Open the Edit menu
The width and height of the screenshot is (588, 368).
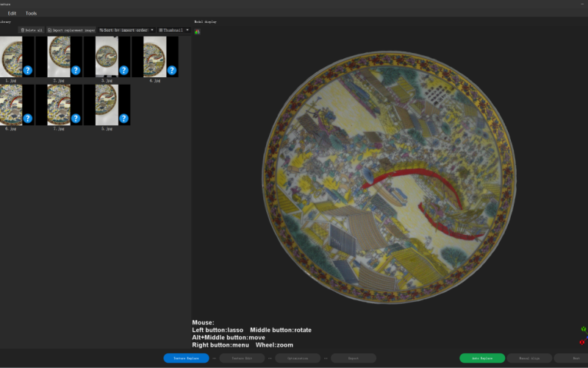(x=12, y=13)
